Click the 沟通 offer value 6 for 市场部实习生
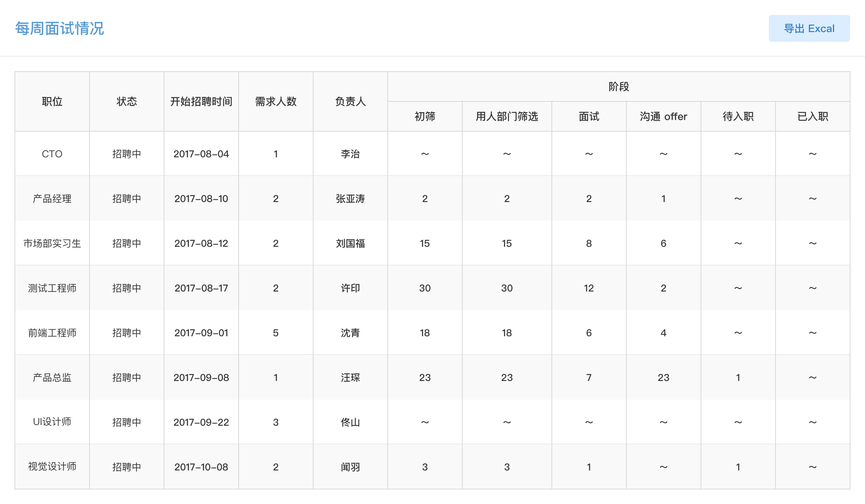 (x=664, y=243)
